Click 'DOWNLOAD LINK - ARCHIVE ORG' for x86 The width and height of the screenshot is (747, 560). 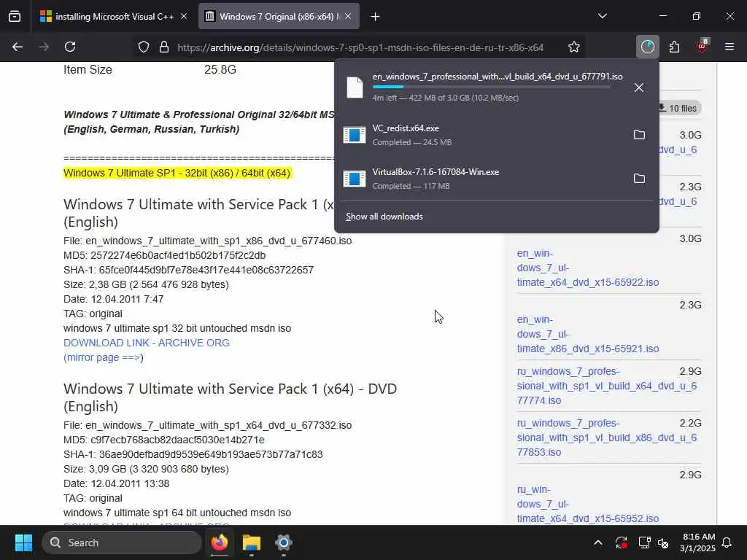pos(146,343)
